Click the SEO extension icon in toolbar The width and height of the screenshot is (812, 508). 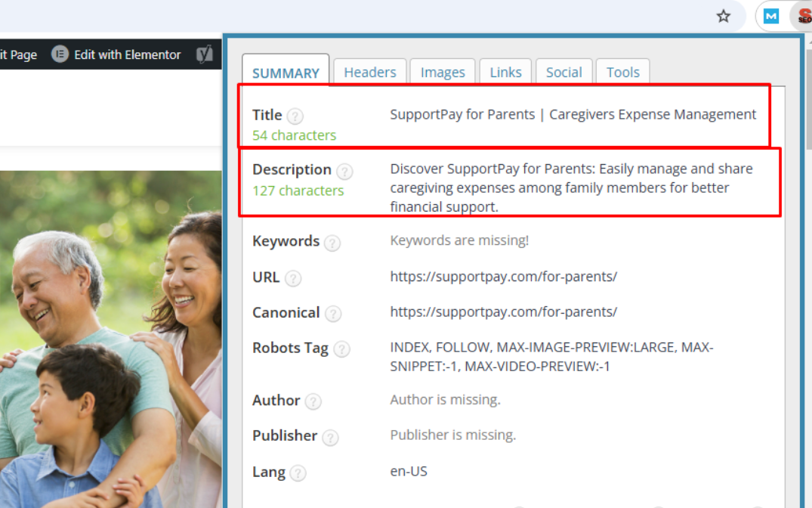(x=804, y=16)
